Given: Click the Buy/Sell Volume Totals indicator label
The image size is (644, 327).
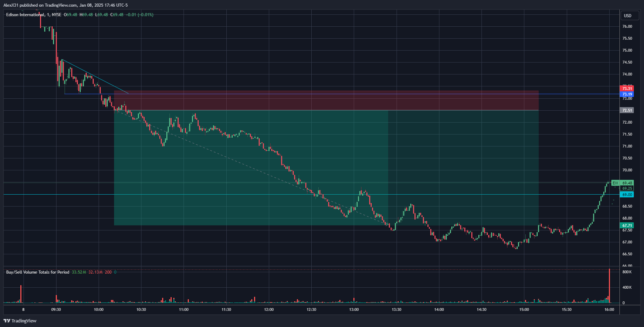Looking at the screenshot, I should tap(38, 272).
